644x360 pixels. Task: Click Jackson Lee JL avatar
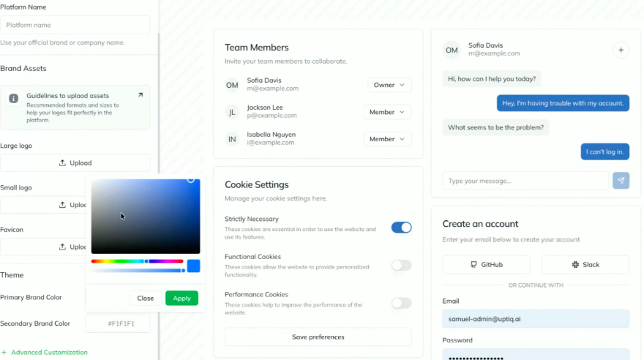pos(232,112)
